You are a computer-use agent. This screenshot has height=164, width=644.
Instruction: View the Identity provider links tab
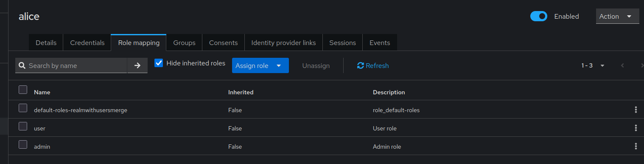[283, 42]
